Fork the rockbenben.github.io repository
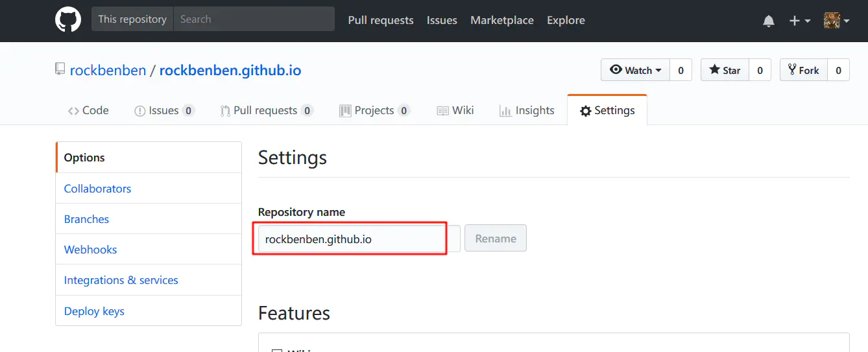868x352 pixels. (x=803, y=70)
